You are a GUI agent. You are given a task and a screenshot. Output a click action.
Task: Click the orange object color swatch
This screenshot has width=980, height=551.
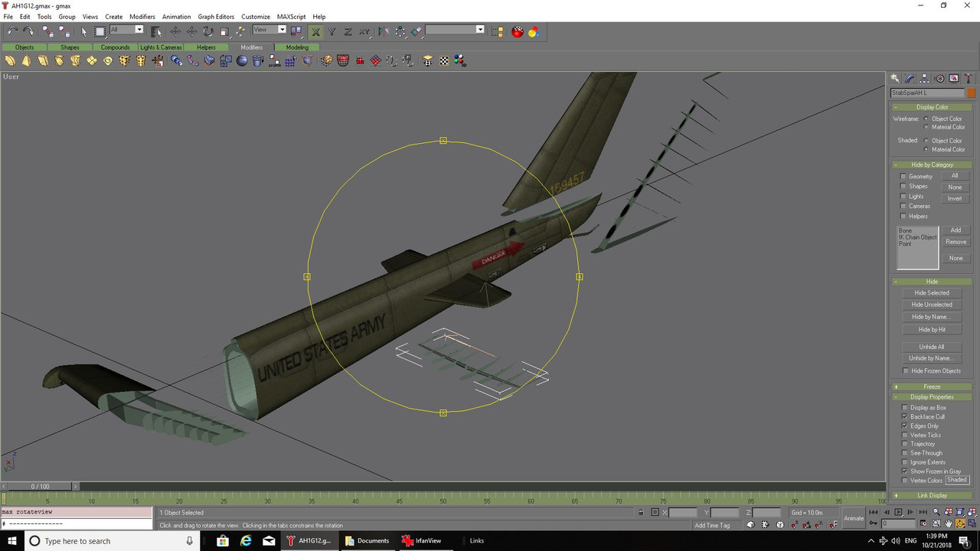(971, 93)
